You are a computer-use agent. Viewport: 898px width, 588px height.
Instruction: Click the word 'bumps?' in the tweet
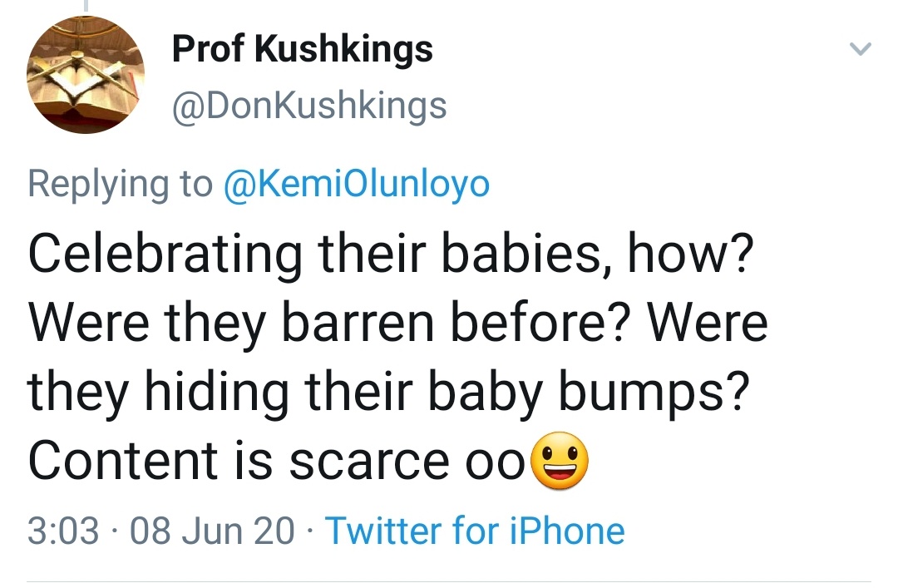tap(649, 391)
